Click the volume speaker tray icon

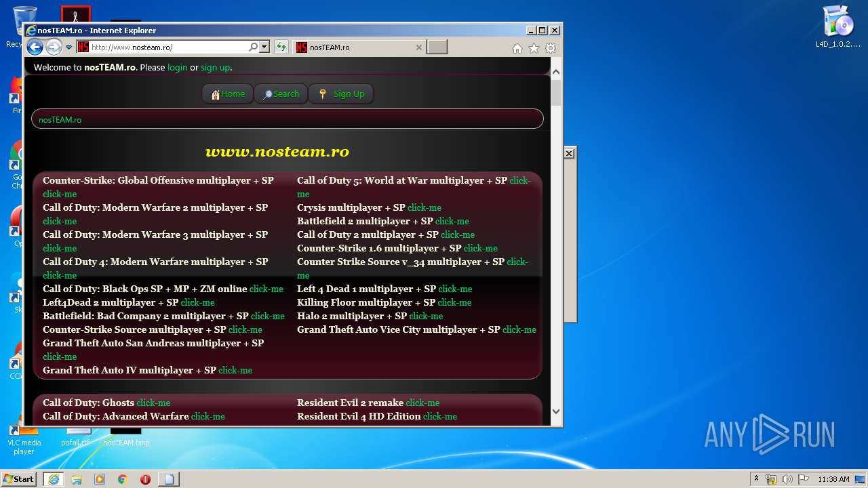tap(787, 479)
